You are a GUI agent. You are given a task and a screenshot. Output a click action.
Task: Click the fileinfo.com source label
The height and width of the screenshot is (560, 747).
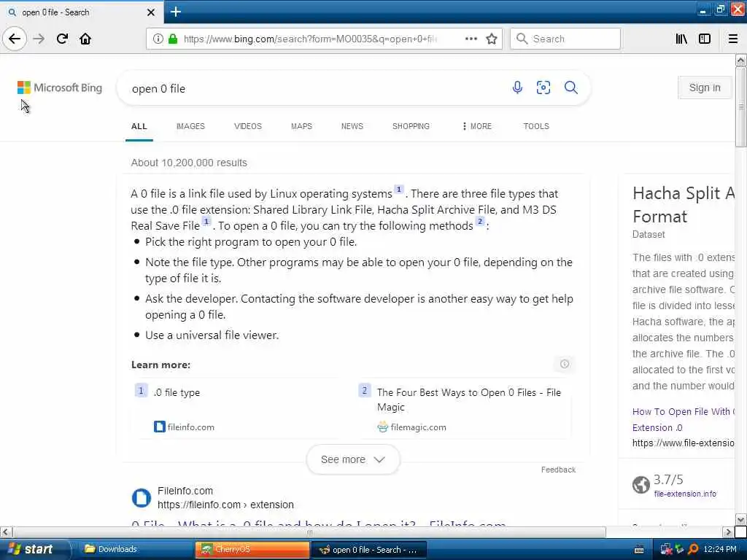[190, 427]
